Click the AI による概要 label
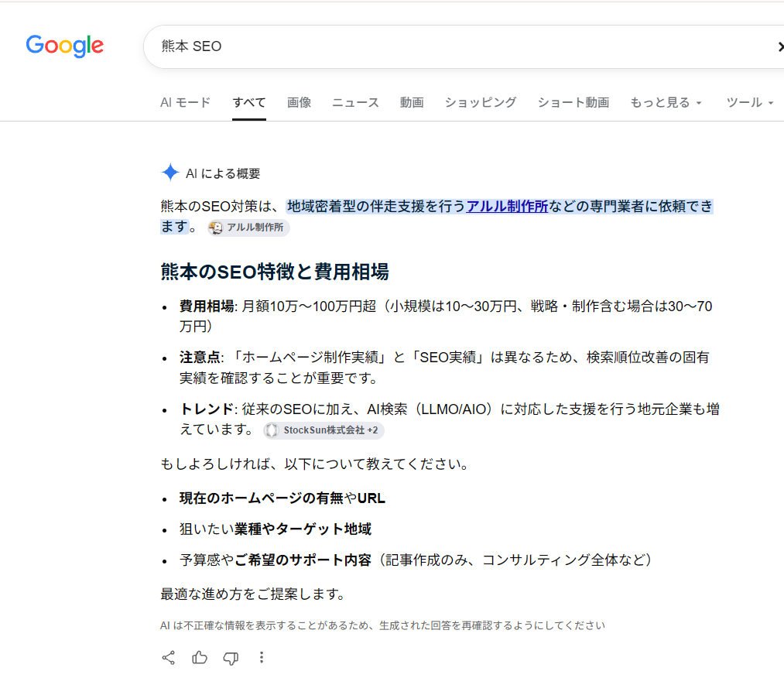This screenshot has height=678, width=784. point(223,173)
